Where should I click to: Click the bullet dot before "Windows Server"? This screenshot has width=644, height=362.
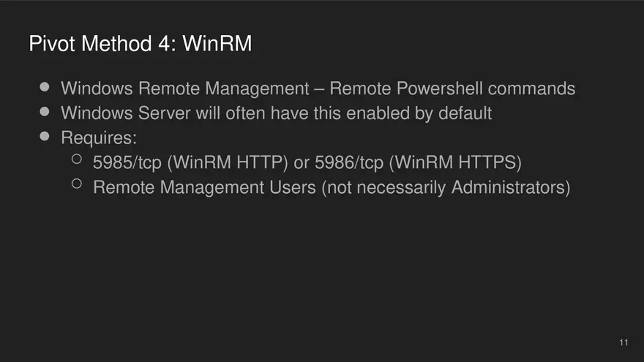(x=45, y=112)
